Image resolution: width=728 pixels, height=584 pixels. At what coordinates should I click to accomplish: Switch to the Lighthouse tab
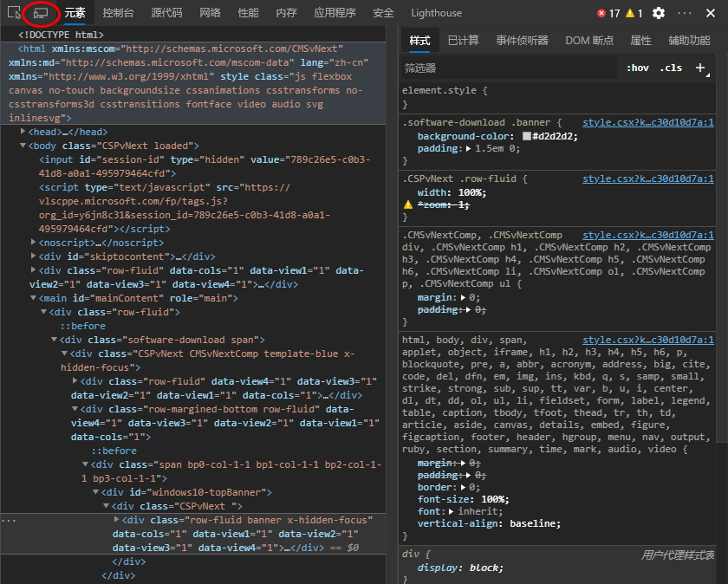[437, 13]
